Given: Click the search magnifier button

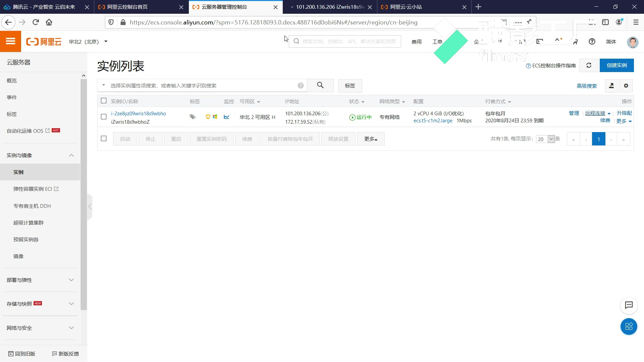Looking at the screenshot, I should click(320, 85).
